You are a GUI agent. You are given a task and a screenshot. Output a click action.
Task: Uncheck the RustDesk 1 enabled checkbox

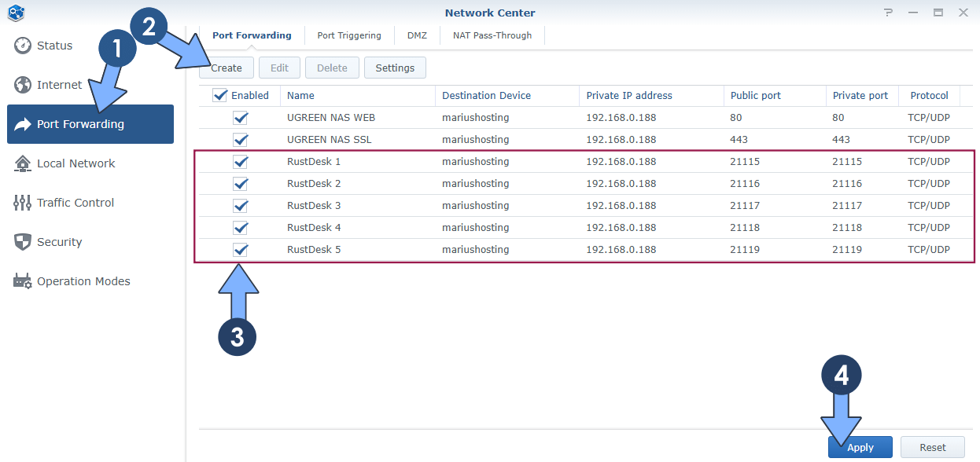click(241, 162)
